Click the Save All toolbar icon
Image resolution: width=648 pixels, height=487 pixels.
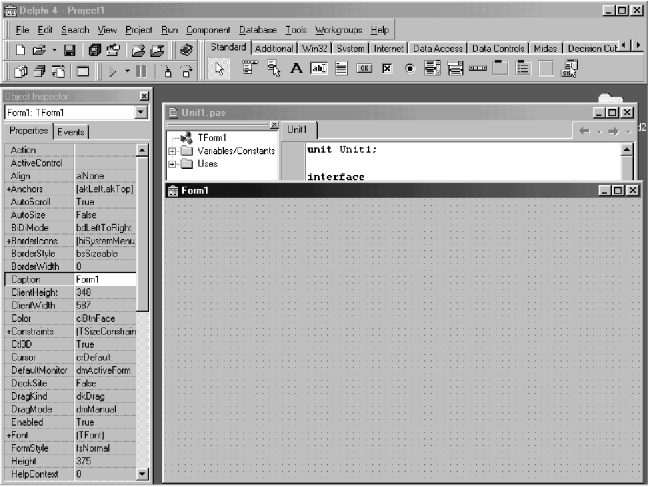(x=95, y=50)
